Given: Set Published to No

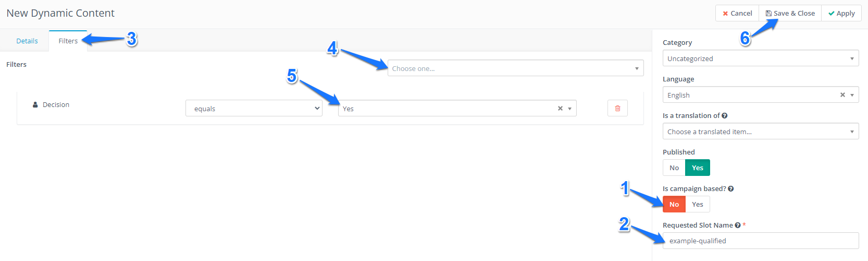Looking at the screenshot, I should tap(674, 168).
